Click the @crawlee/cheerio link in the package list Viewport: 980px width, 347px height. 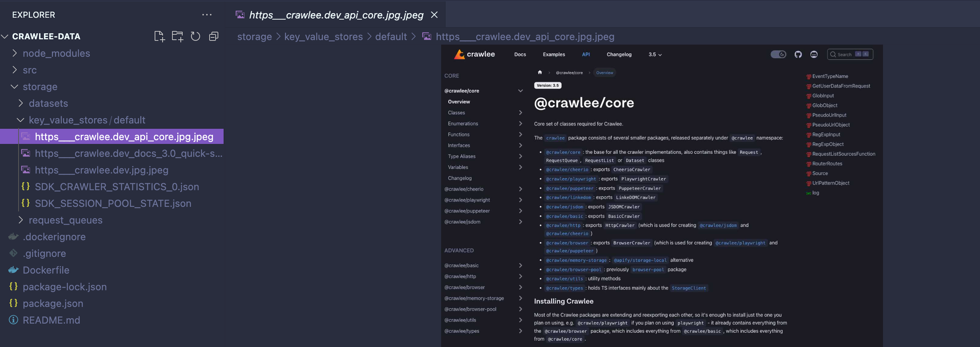coord(567,170)
